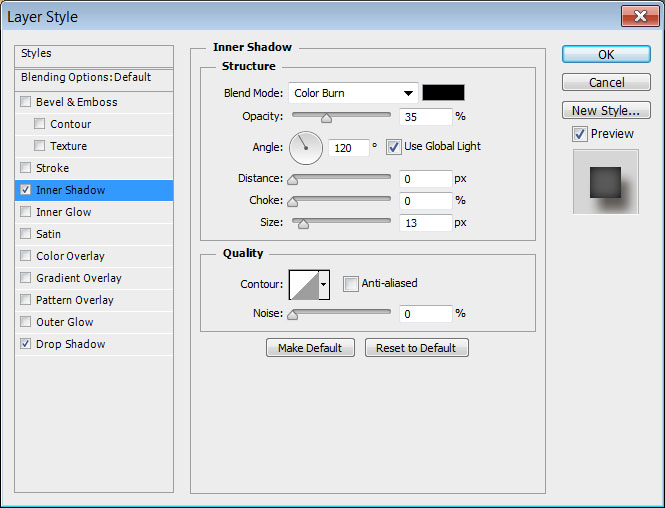Click the style preview thumbnail
This screenshot has width=665, height=508.
click(605, 182)
